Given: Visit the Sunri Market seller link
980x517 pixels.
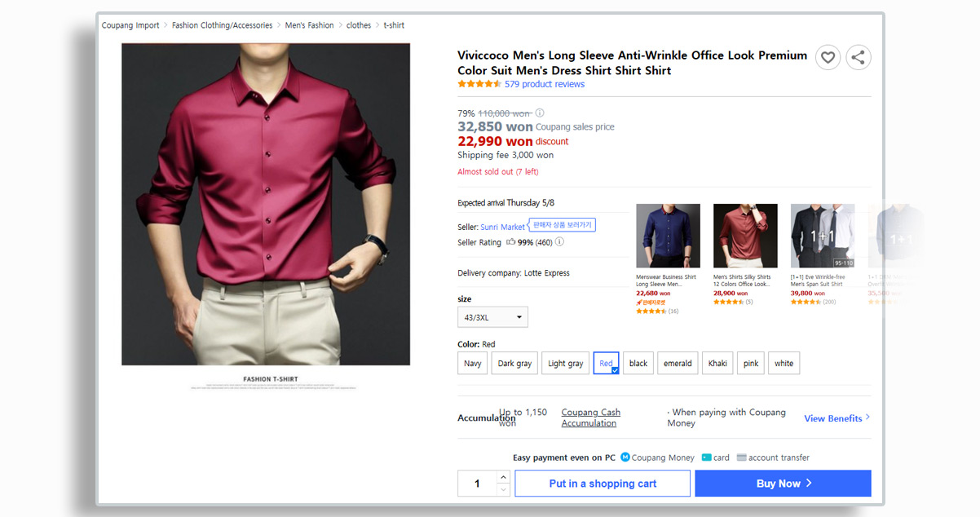Looking at the screenshot, I should (502, 227).
